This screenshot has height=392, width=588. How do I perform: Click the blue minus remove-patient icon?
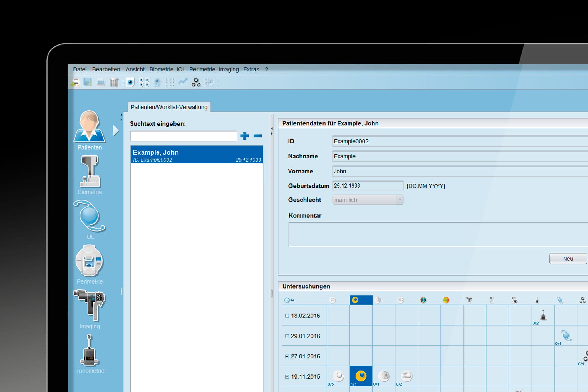pos(257,136)
